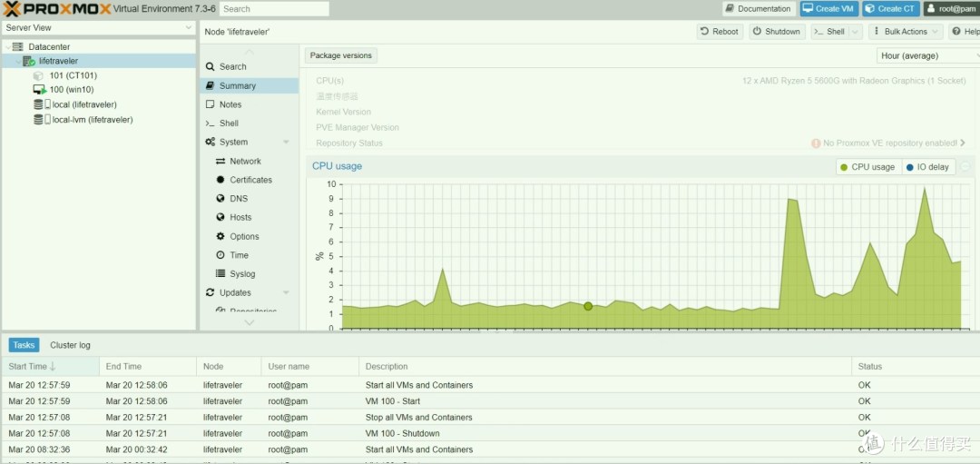Open the No Proxmox VE repository warning
This screenshot has height=464, width=980.
887,143
